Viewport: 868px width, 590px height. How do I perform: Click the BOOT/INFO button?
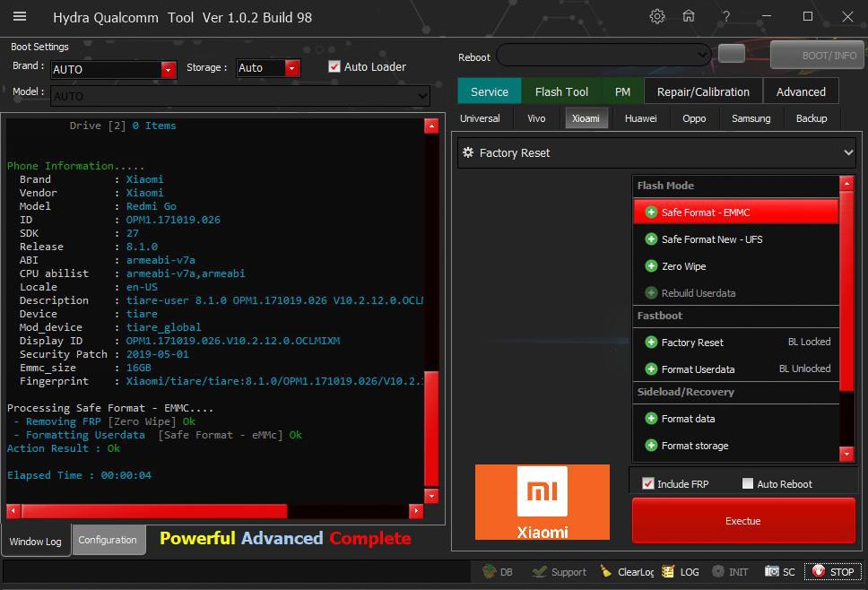(x=817, y=56)
